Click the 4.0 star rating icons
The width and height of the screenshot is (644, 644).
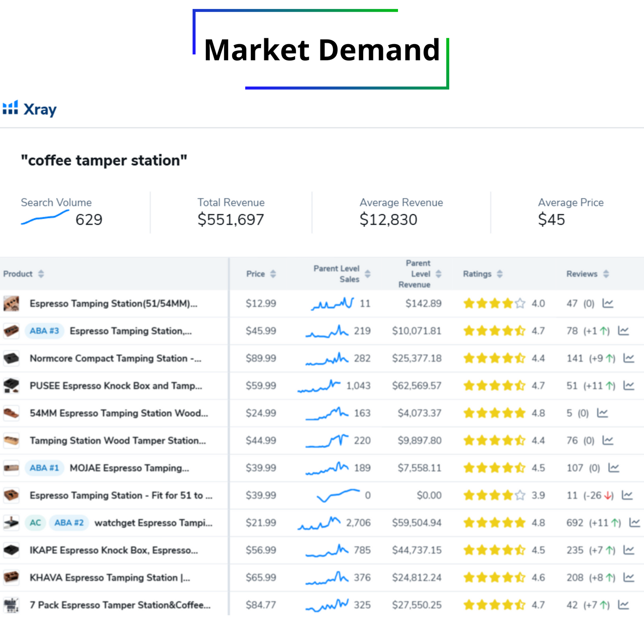coord(494,304)
